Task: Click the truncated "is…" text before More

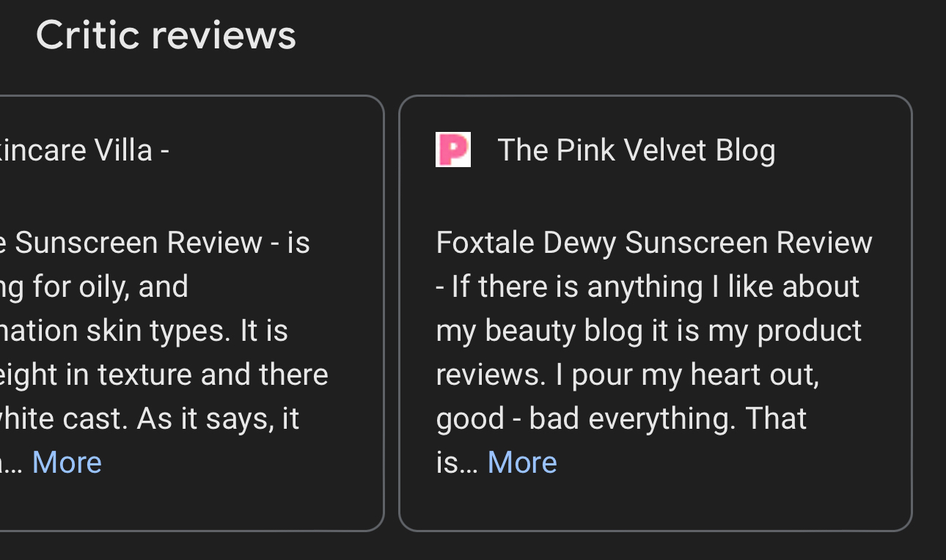Action: click(457, 463)
